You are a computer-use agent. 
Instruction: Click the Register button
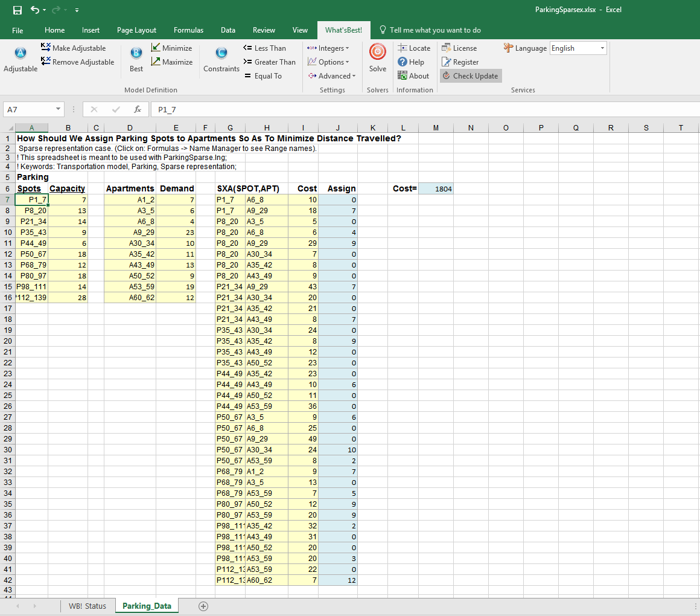[x=460, y=62]
